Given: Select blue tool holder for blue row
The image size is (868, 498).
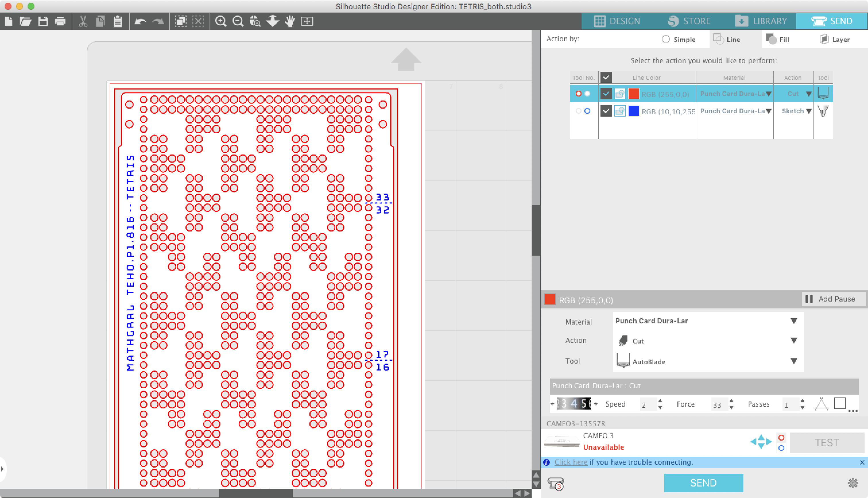Looking at the screenshot, I should (x=587, y=111).
